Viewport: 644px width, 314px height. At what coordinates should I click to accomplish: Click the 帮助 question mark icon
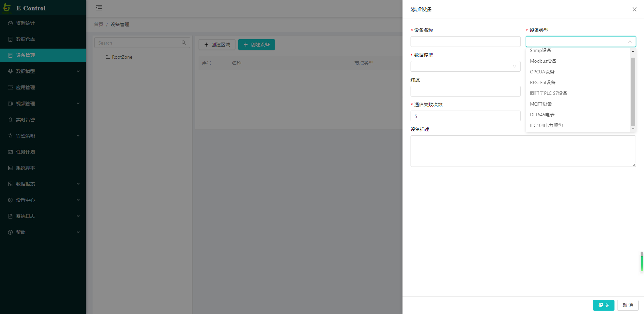click(x=10, y=232)
